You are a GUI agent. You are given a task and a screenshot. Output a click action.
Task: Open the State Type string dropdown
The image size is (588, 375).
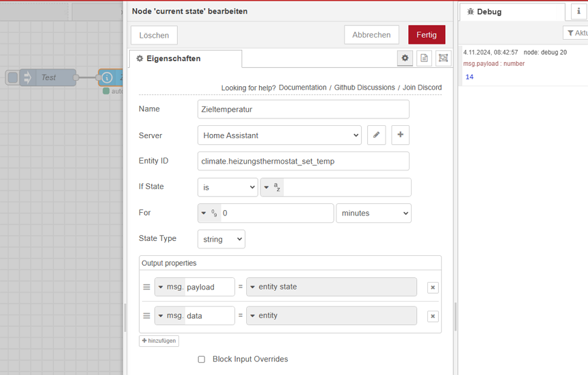222,239
